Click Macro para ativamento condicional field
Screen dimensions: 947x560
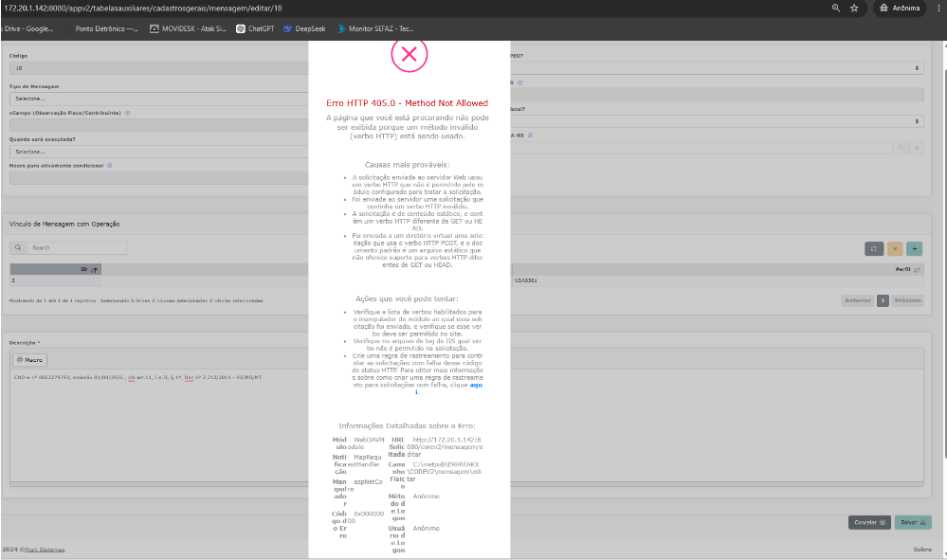159,178
